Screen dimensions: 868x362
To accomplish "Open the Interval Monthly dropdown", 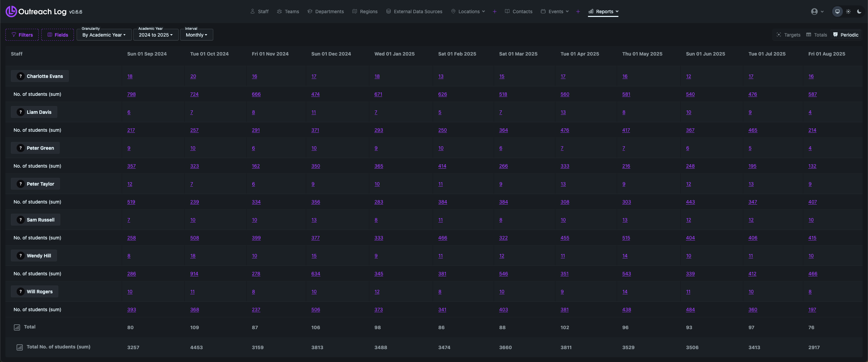I will [196, 35].
